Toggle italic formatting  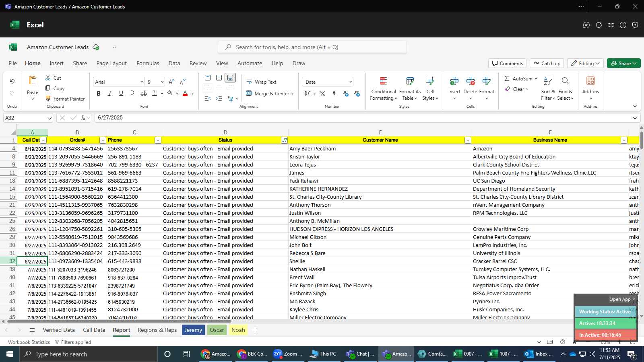(110, 93)
